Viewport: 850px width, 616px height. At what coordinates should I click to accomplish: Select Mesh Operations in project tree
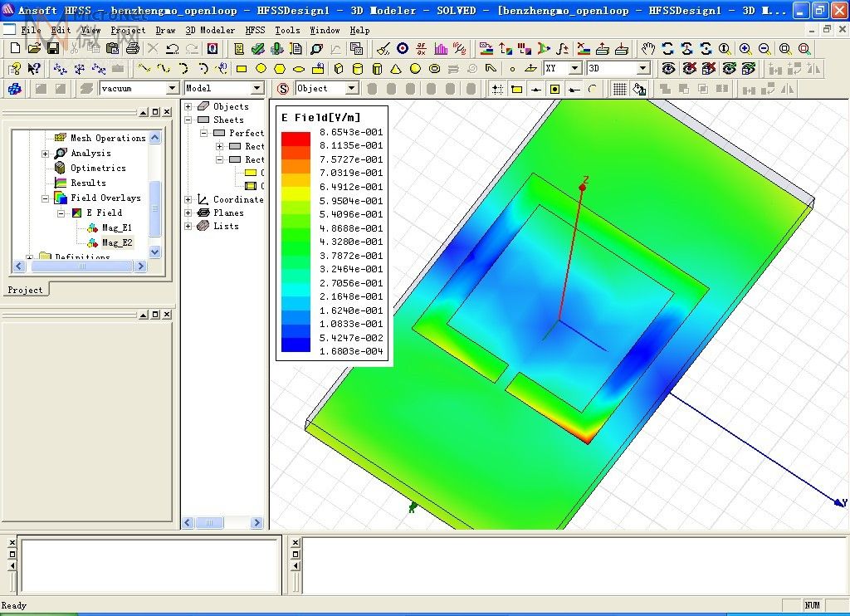click(x=108, y=139)
